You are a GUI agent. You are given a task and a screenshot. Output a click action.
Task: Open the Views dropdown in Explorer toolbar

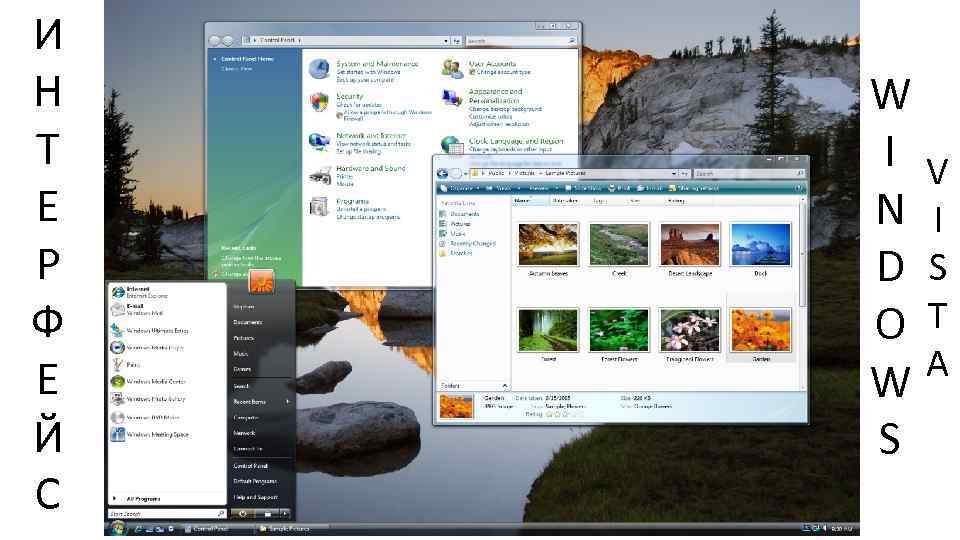tap(503, 188)
